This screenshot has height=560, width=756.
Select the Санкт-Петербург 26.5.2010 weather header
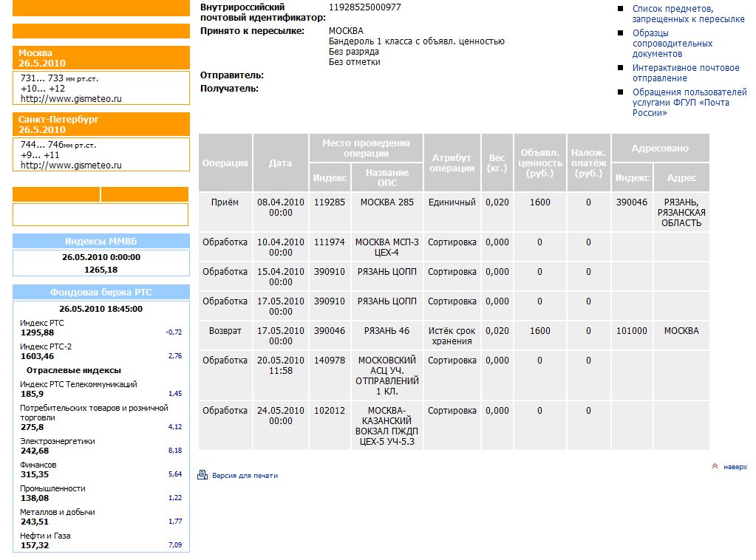click(101, 124)
